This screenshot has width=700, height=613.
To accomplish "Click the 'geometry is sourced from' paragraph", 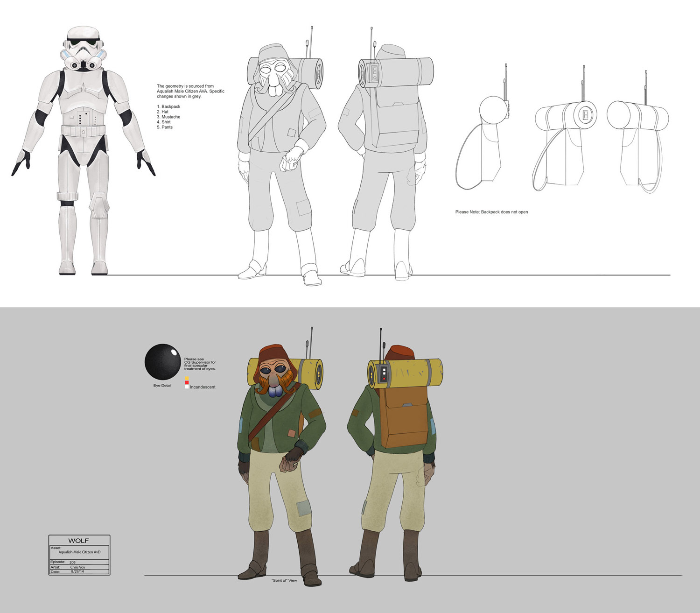I will (190, 91).
